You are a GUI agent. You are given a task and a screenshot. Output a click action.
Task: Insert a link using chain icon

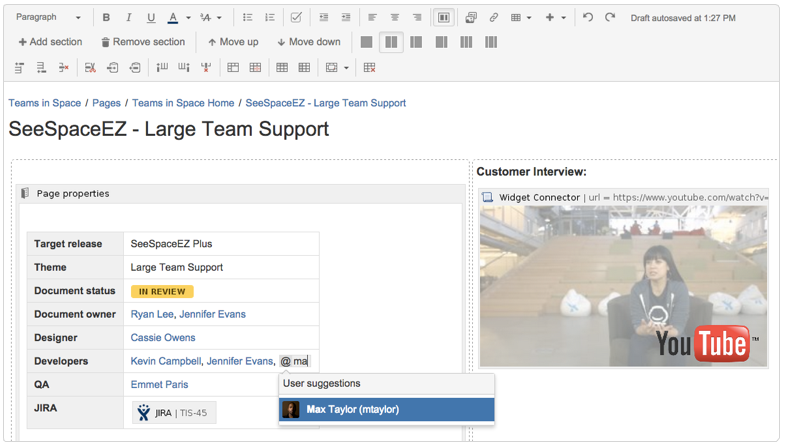pyautogui.click(x=494, y=18)
